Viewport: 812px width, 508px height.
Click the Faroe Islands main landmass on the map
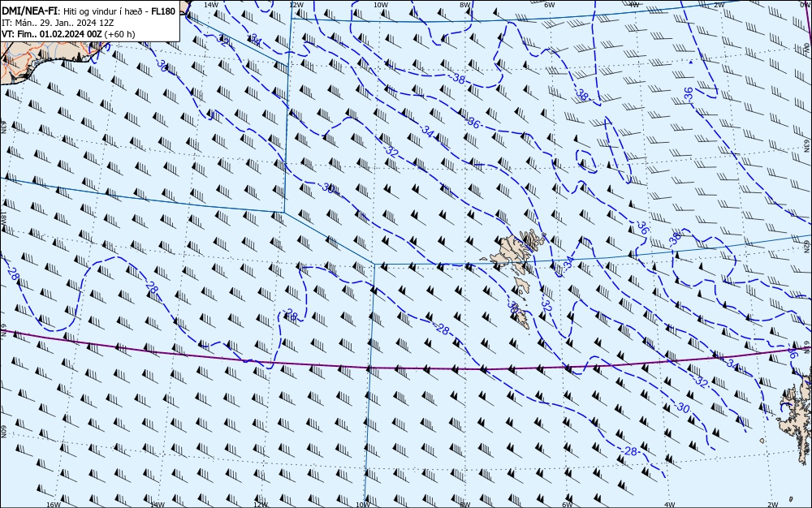pos(514,251)
